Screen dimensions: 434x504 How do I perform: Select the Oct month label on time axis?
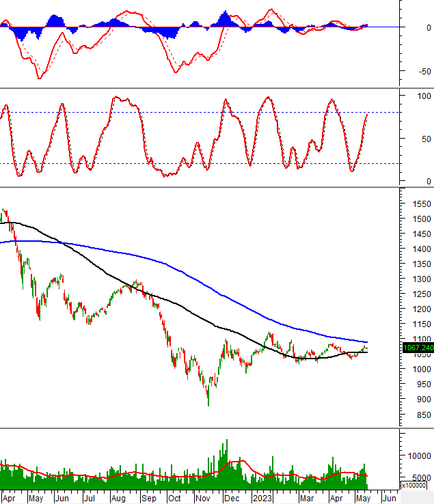174,499
